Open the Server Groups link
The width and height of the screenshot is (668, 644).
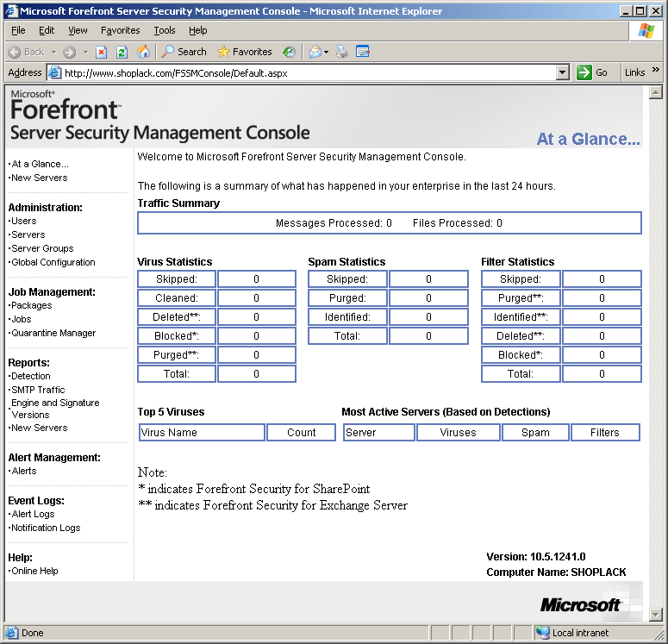click(x=42, y=248)
